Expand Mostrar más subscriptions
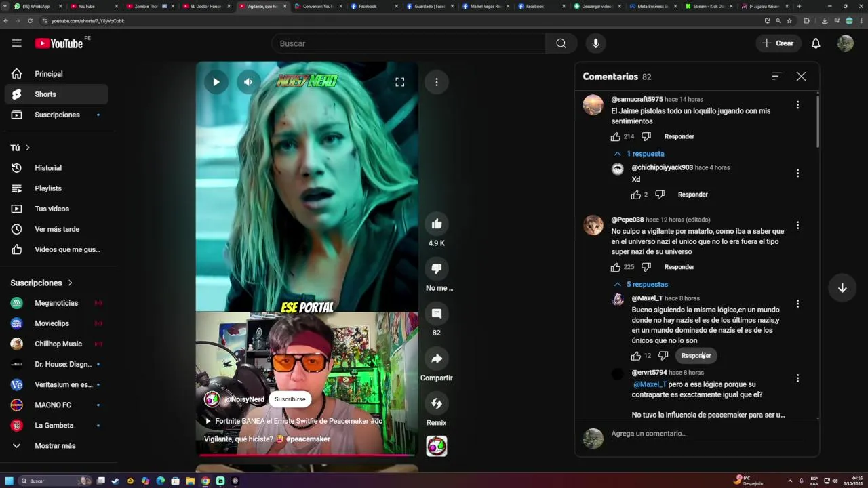The height and width of the screenshot is (488, 868). tap(56, 446)
